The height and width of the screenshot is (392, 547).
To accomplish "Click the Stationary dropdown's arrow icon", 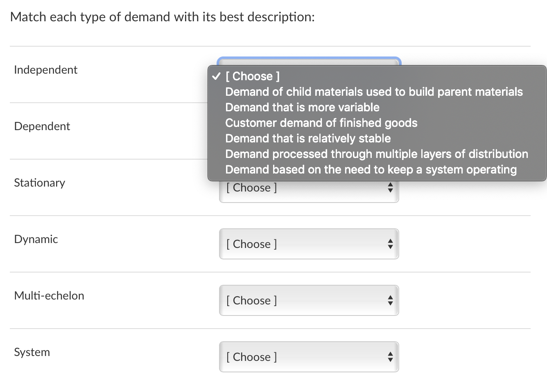I will pyautogui.click(x=390, y=188).
